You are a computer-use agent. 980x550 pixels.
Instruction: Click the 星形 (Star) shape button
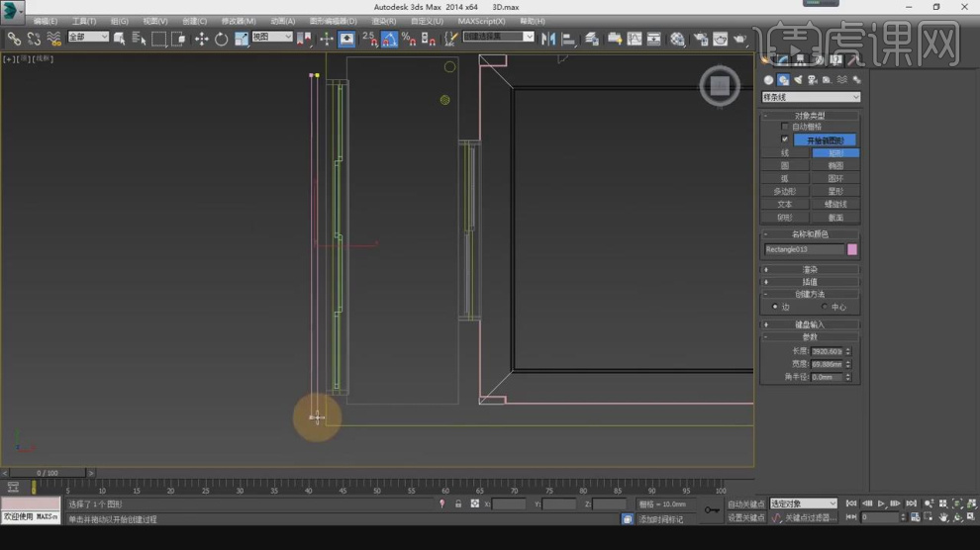pyautogui.click(x=835, y=192)
